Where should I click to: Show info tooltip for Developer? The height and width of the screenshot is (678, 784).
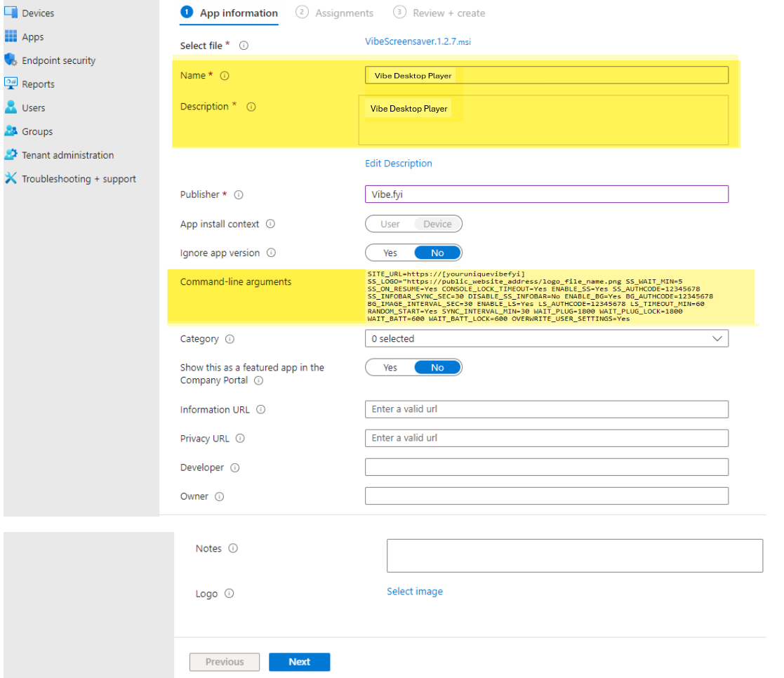(234, 467)
